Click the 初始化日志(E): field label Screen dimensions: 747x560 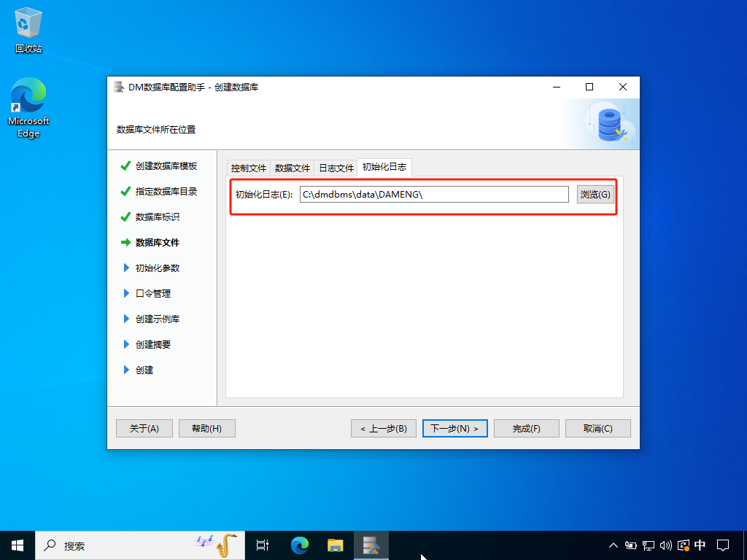click(x=264, y=194)
